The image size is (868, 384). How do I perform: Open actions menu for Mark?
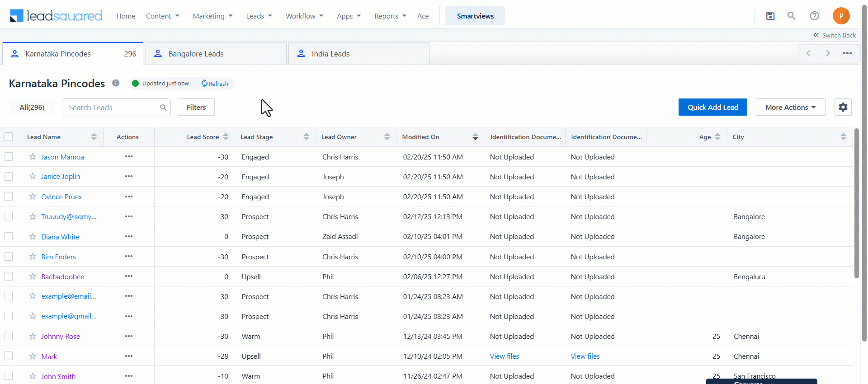click(129, 356)
